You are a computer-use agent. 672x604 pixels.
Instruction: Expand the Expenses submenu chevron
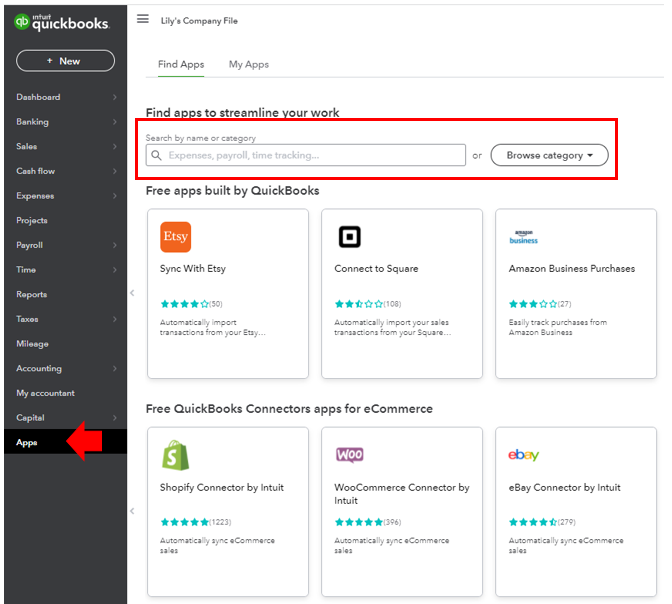114,196
